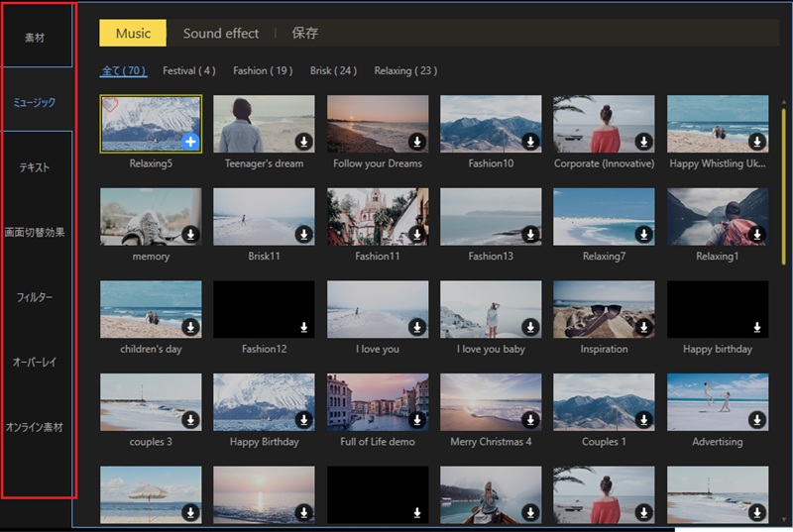Select the Inspiration sunglasses thumbnail
793x532 pixels.
coord(604,309)
